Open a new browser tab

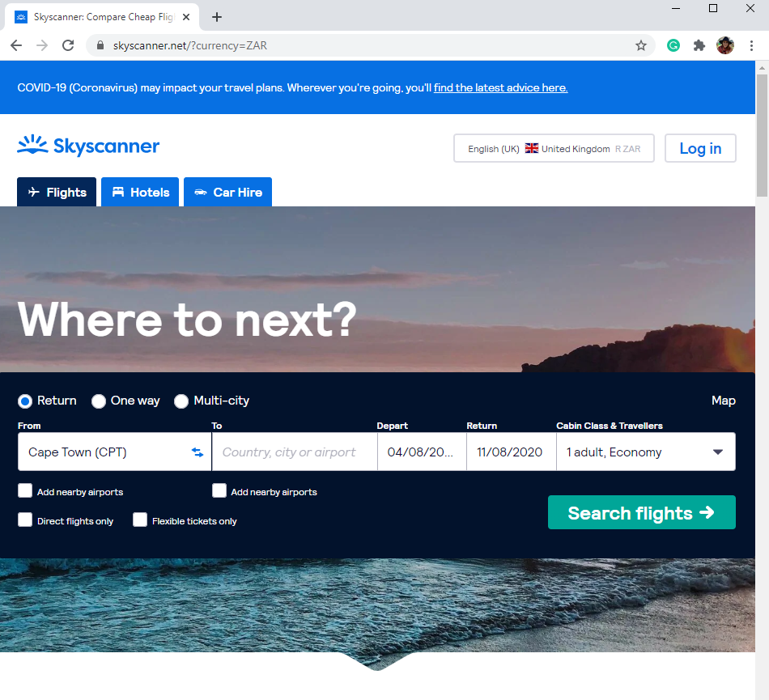217,17
